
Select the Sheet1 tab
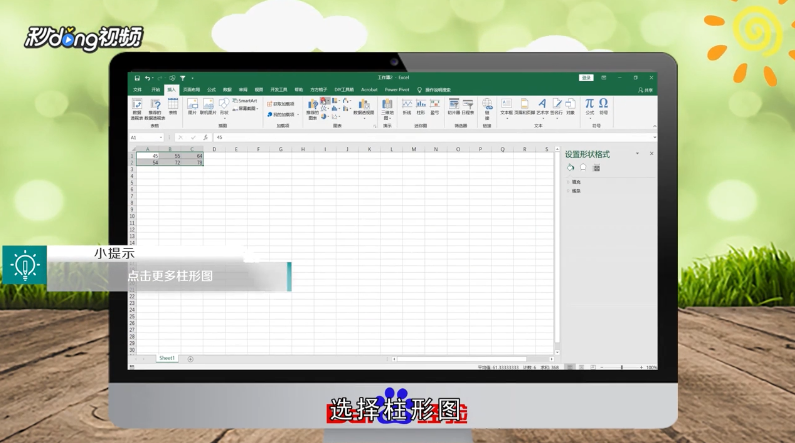(167, 358)
